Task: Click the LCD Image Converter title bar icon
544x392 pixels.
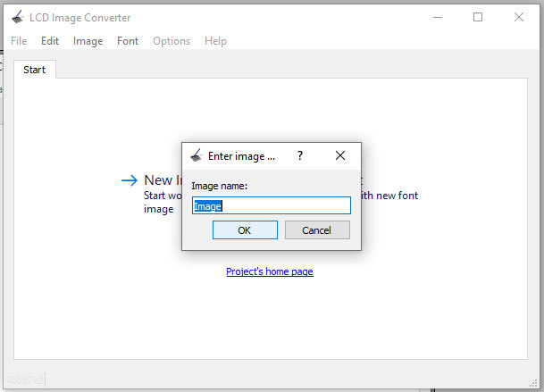Action: (17, 17)
